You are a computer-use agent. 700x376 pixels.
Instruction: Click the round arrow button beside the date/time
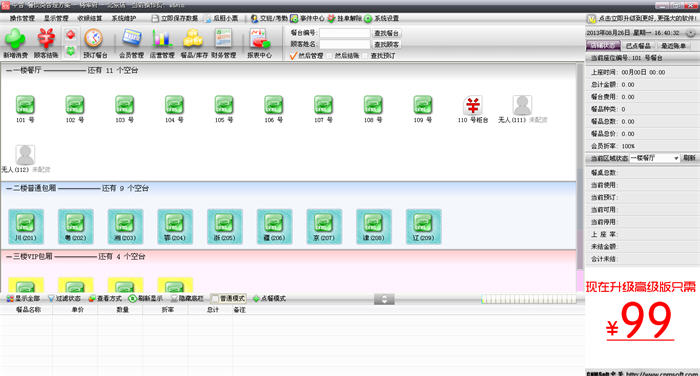click(x=690, y=33)
